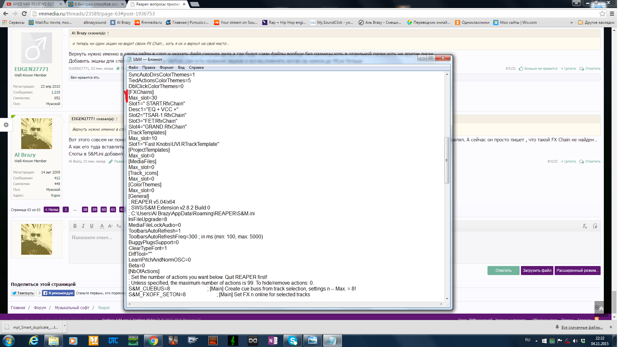Click the Загрузить файл button
Viewport: 644px width, 347px height.
[537, 271]
